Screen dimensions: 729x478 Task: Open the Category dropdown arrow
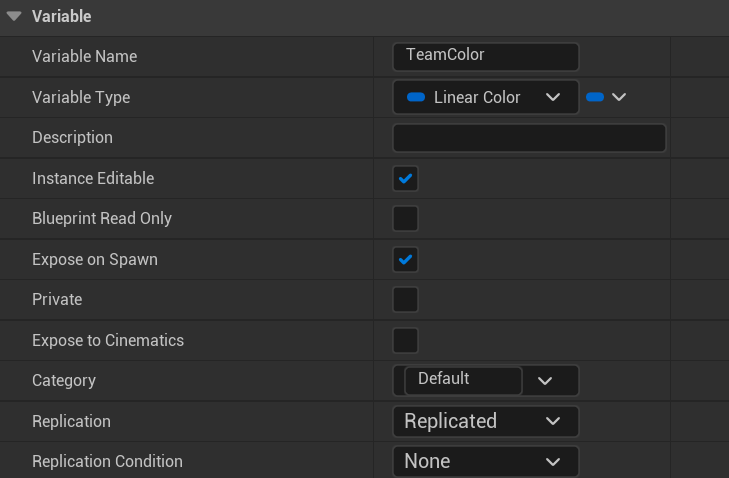pos(545,381)
